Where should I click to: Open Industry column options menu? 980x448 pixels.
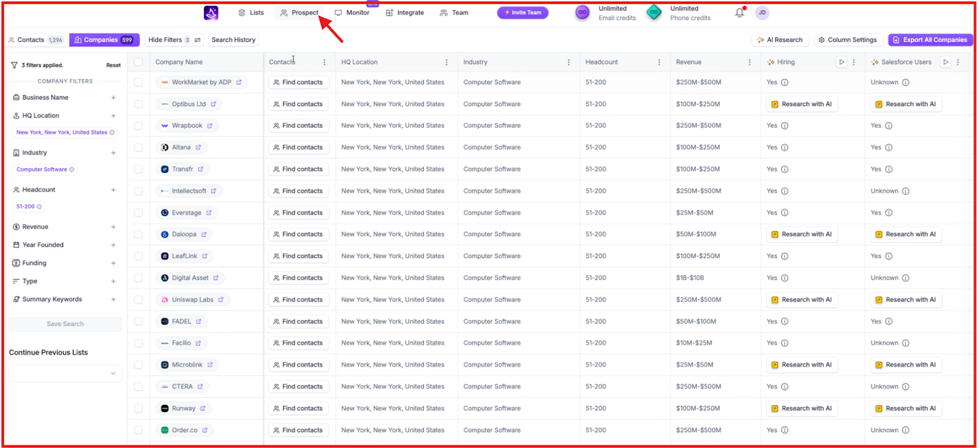click(x=568, y=62)
